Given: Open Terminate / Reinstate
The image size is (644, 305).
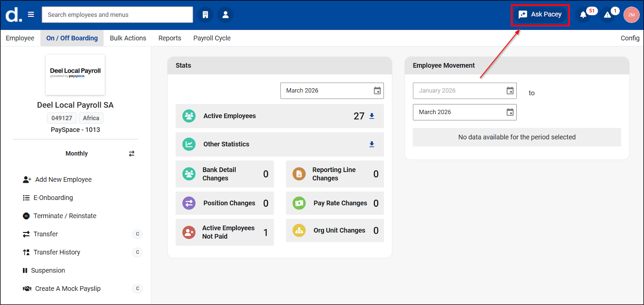Looking at the screenshot, I should click(x=65, y=216).
